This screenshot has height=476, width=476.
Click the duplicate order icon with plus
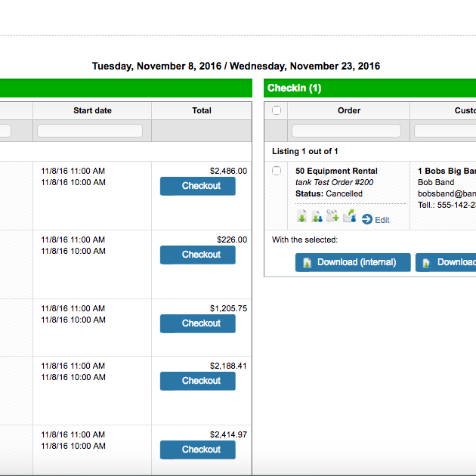click(332, 218)
